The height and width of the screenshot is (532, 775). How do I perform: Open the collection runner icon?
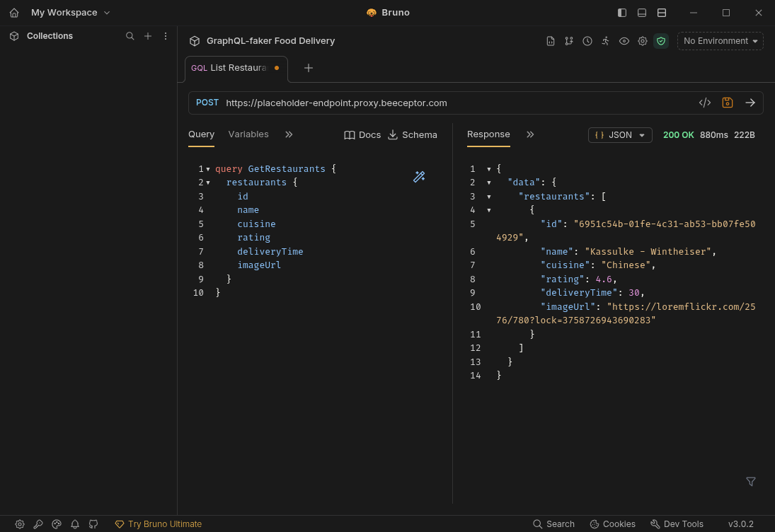point(606,41)
